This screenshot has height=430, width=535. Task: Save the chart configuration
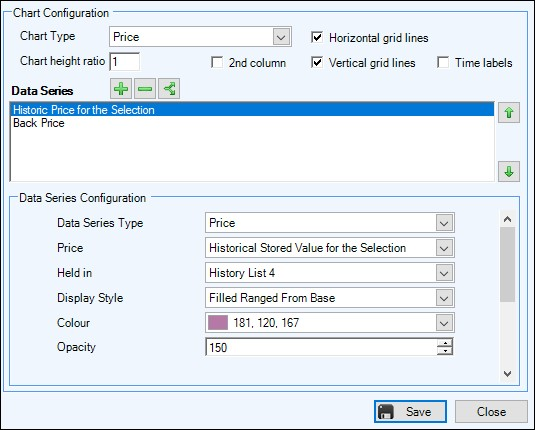coord(410,412)
